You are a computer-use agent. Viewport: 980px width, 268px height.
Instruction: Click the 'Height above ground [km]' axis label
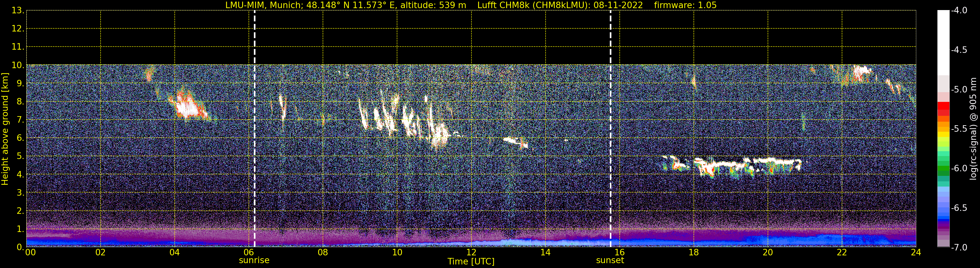(5, 129)
